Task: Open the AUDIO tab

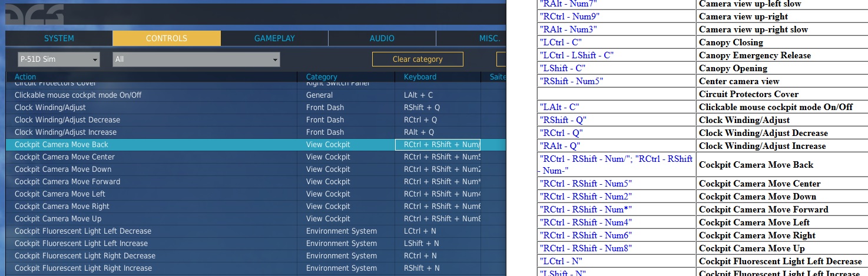Action: pyautogui.click(x=382, y=38)
